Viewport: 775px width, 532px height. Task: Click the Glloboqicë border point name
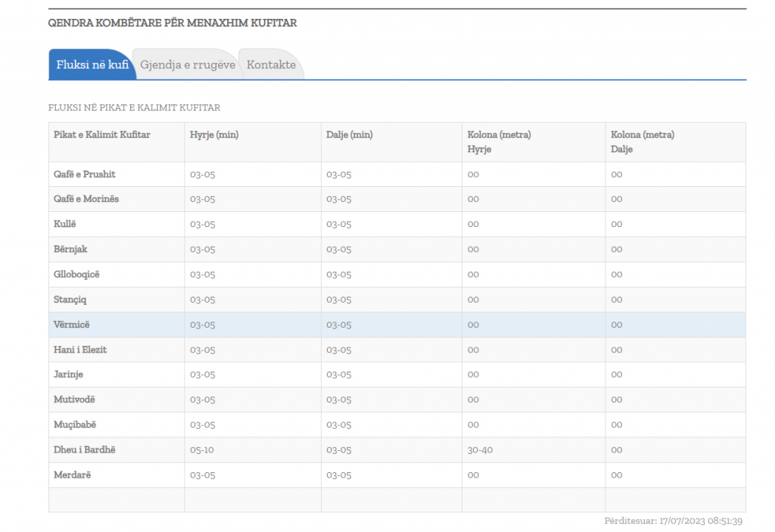coord(76,274)
